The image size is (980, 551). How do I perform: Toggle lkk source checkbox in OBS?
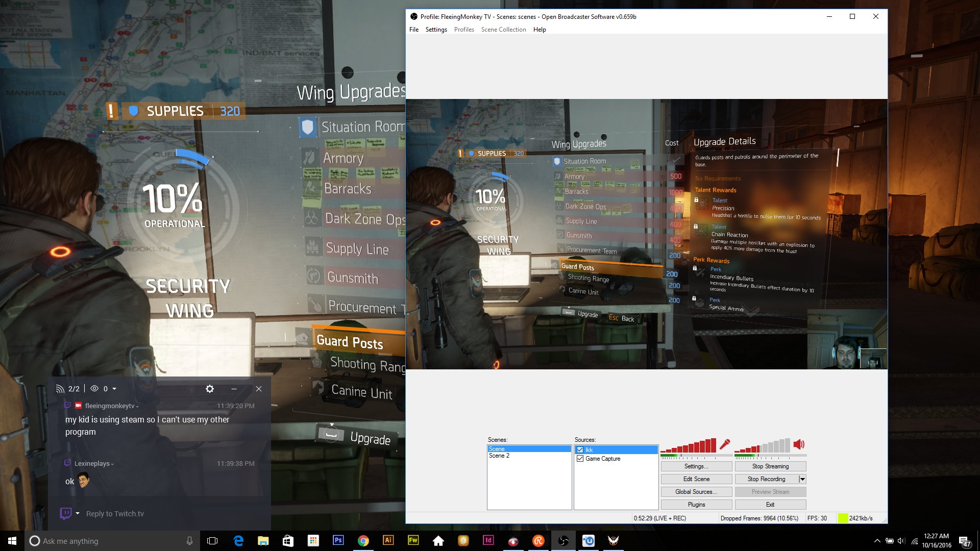[580, 449]
